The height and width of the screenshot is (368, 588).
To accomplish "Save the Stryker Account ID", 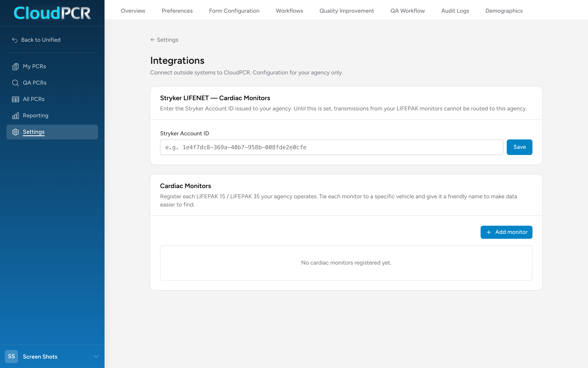I will pos(519,147).
